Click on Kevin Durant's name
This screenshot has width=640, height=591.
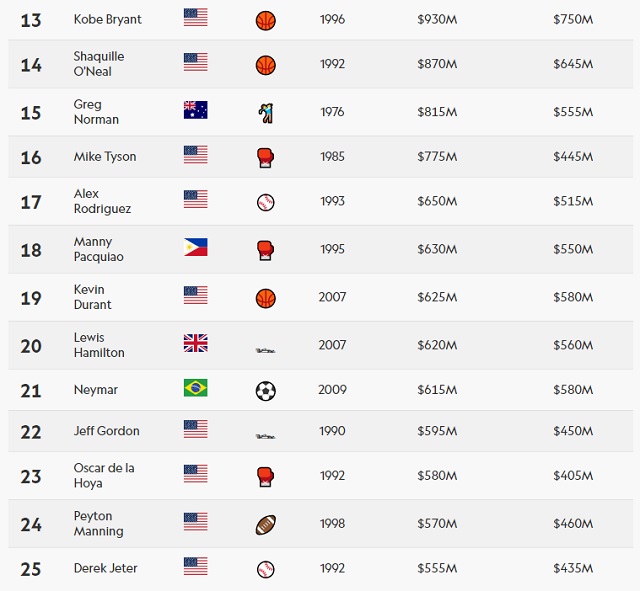point(93,297)
